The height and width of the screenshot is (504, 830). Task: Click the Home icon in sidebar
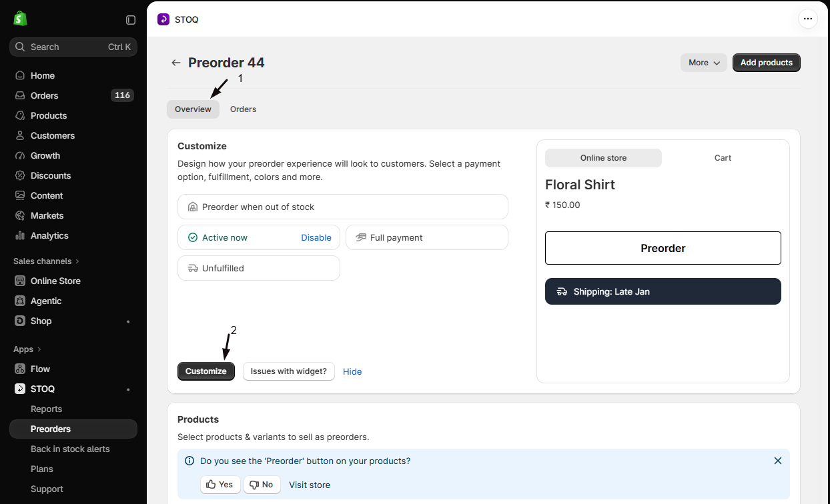tap(20, 75)
